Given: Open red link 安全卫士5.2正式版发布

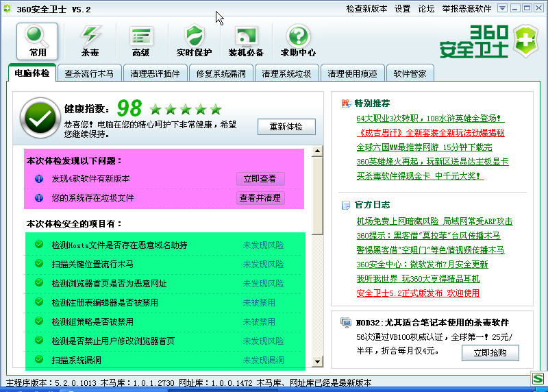Looking at the screenshot, I should coord(418,293).
